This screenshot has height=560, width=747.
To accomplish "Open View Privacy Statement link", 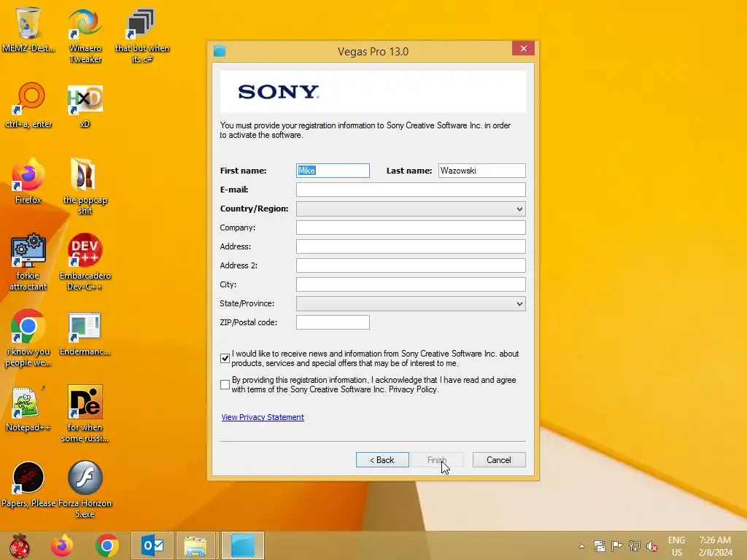I will 263,417.
